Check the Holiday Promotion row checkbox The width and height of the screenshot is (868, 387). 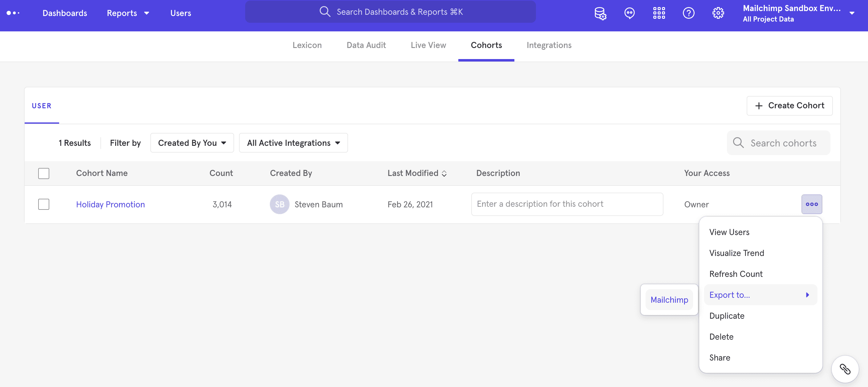point(43,204)
